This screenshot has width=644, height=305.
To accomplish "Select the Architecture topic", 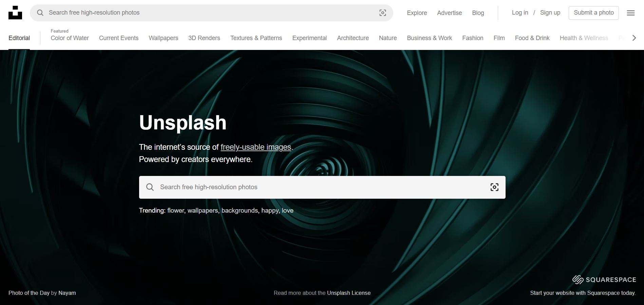I will (x=353, y=38).
